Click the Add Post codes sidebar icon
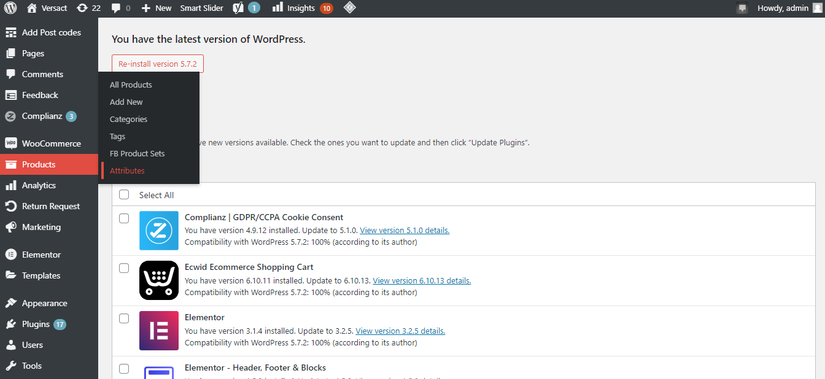This screenshot has height=379, width=825. [11, 33]
